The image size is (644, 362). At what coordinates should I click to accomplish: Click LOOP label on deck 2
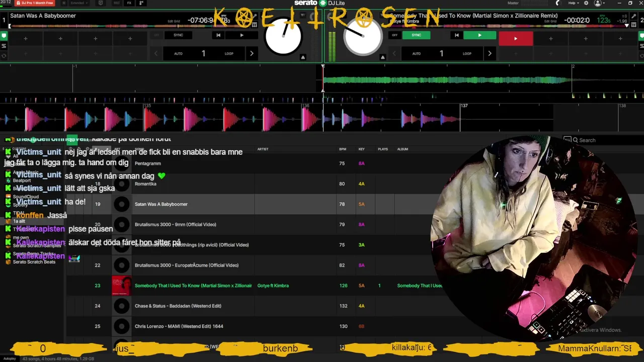[467, 53]
